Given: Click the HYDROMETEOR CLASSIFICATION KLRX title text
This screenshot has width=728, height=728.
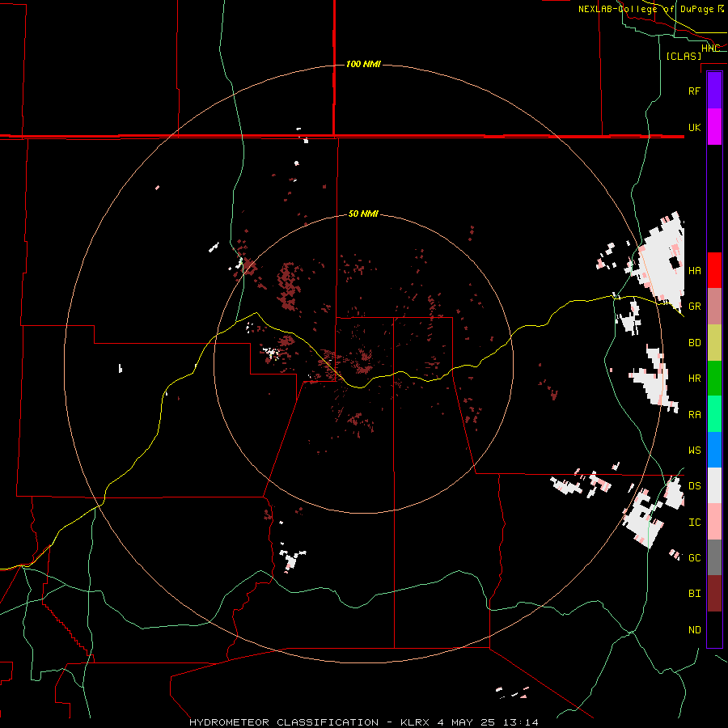Looking at the screenshot, I should [364, 722].
